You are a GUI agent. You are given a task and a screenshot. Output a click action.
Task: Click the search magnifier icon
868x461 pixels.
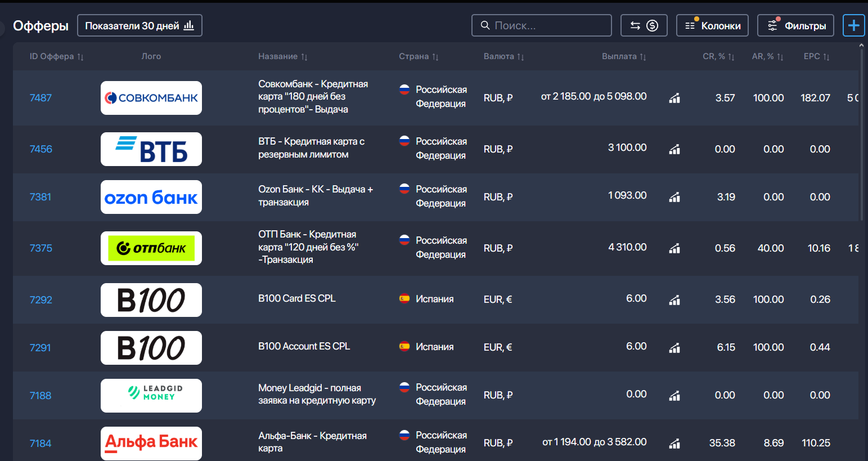click(485, 25)
